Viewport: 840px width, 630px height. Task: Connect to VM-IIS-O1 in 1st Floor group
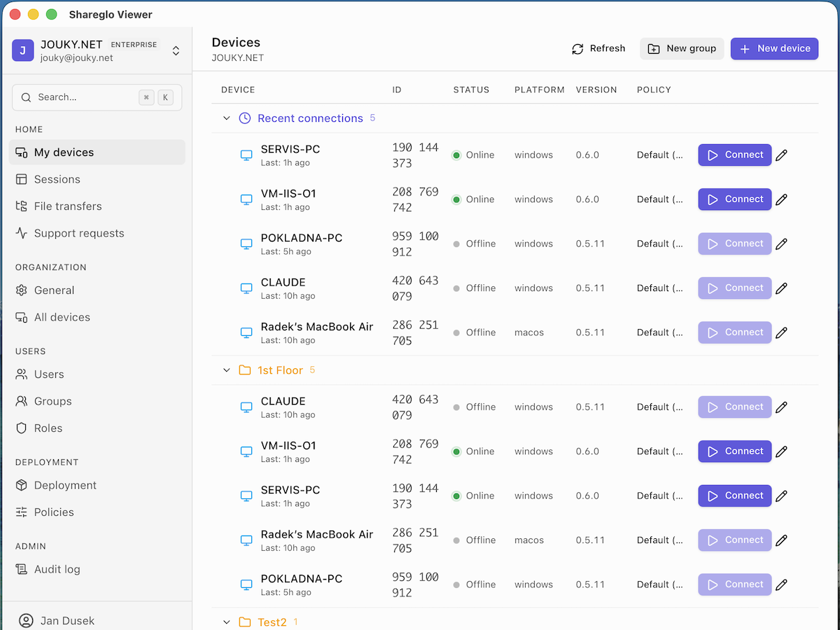click(734, 451)
